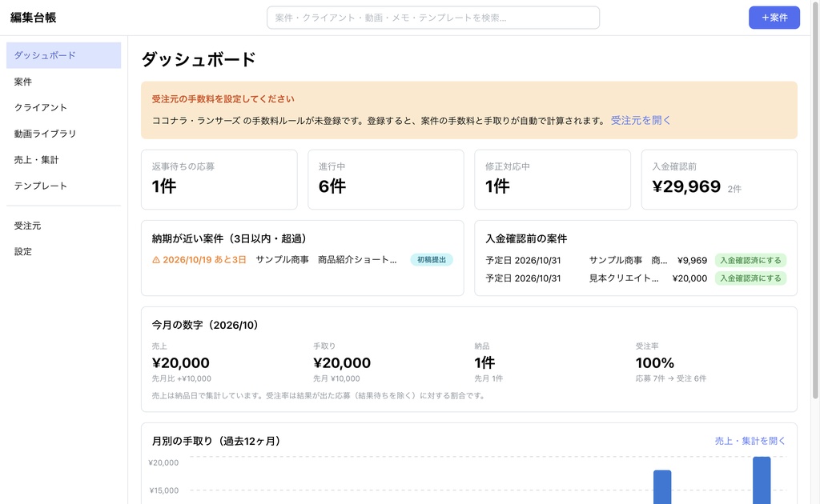Click the 納期が近い案件 heading
This screenshot has width=820, height=504.
[x=231, y=238]
